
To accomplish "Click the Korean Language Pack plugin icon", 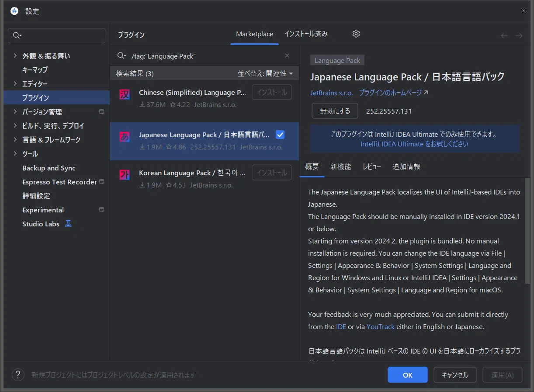I will (125, 175).
